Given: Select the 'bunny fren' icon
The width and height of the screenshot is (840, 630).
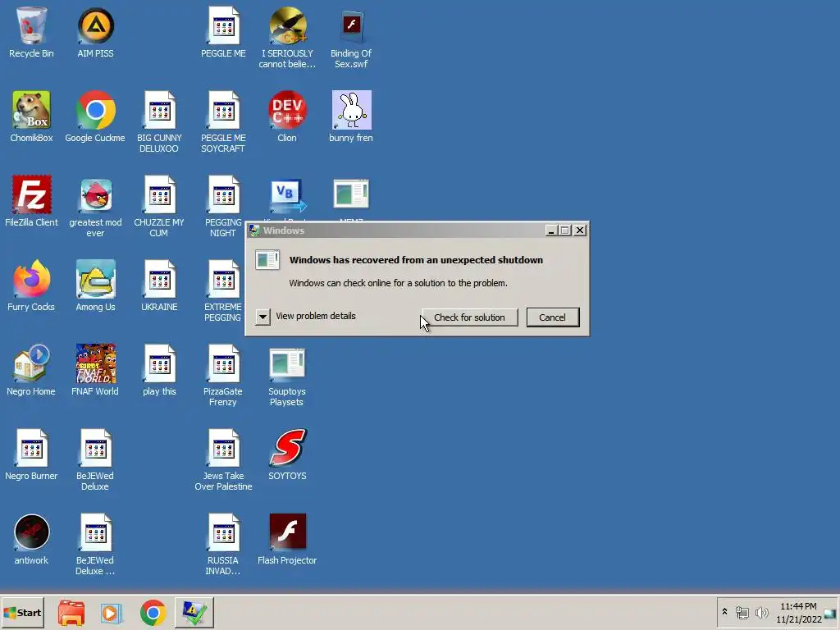Looking at the screenshot, I should (351, 116).
